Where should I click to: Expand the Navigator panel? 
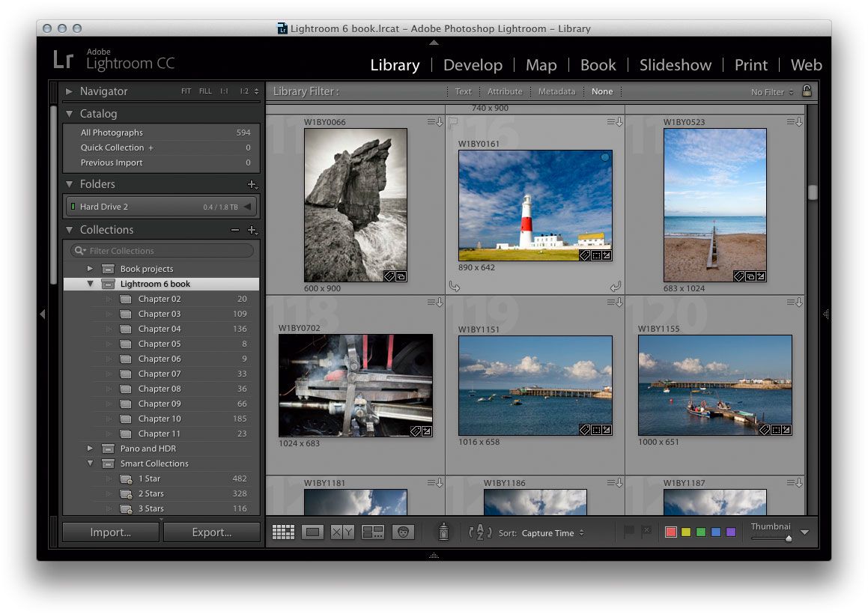pos(70,91)
